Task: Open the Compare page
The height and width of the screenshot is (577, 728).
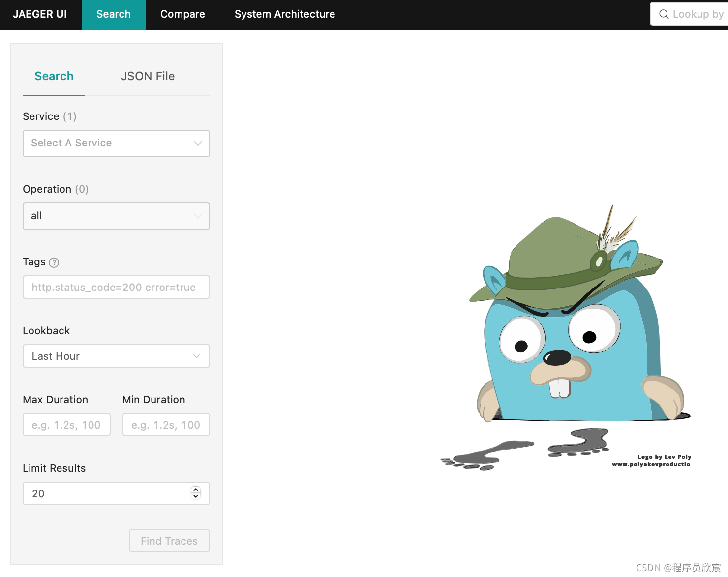Action: point(182,15)
